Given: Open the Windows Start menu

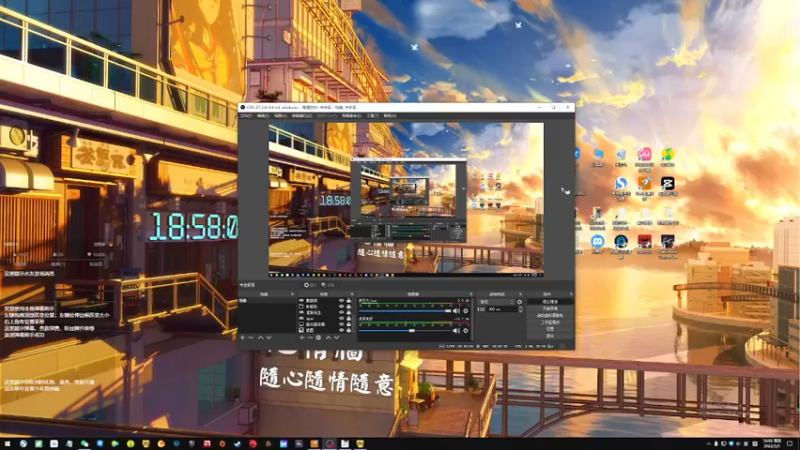Looking at the screenshot, I should [x=7, y=444].
